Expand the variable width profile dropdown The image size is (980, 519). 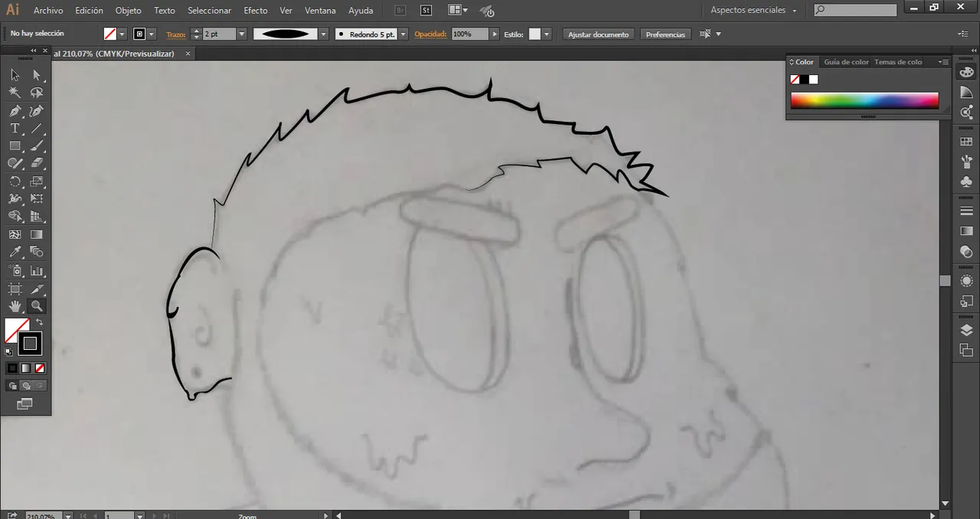[323, 34]
